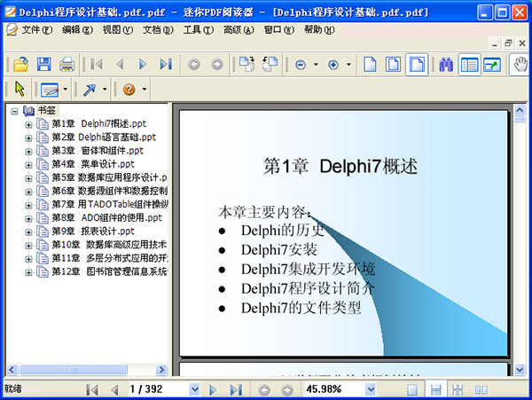Collapse the 书签 root node
Screen dimensions: 532x400
[14, 111]
